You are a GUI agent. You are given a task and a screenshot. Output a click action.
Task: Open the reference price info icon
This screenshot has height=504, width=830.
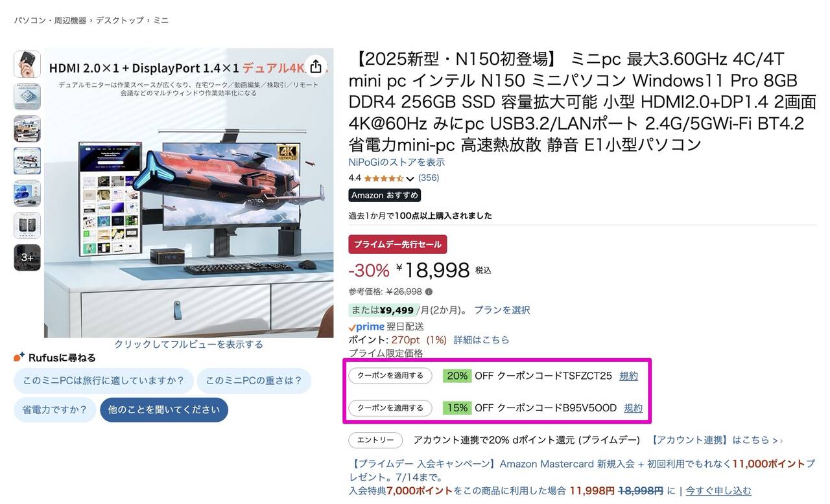(x=429, y=292)
